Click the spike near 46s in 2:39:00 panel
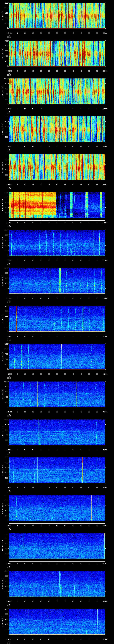This screenshot has height=644, width=114. [x=83, y=318]
